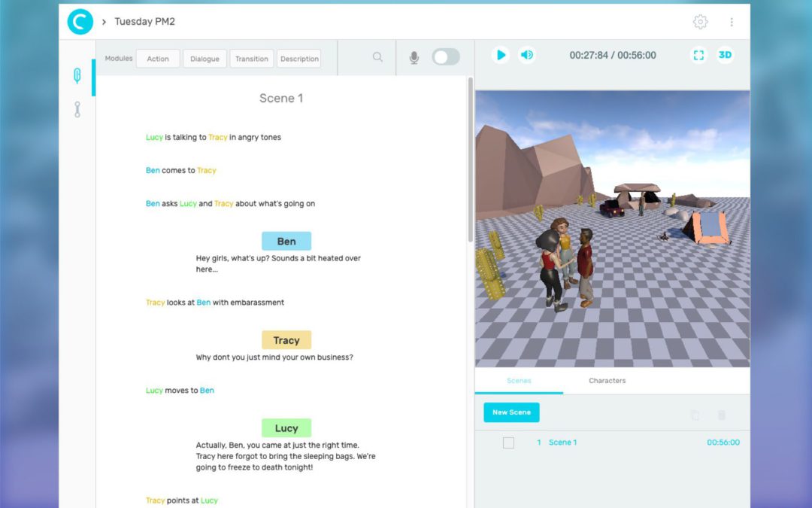This screenshot has width=812, height=508.
Task: Open the three-dot overflow menu top right
Action: (732, 22)
